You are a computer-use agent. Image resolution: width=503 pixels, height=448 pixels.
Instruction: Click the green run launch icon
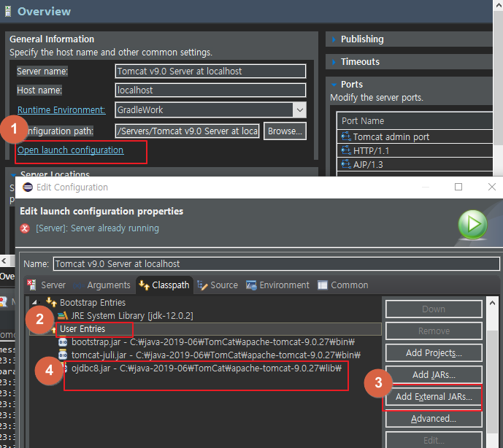click(472, 225)
